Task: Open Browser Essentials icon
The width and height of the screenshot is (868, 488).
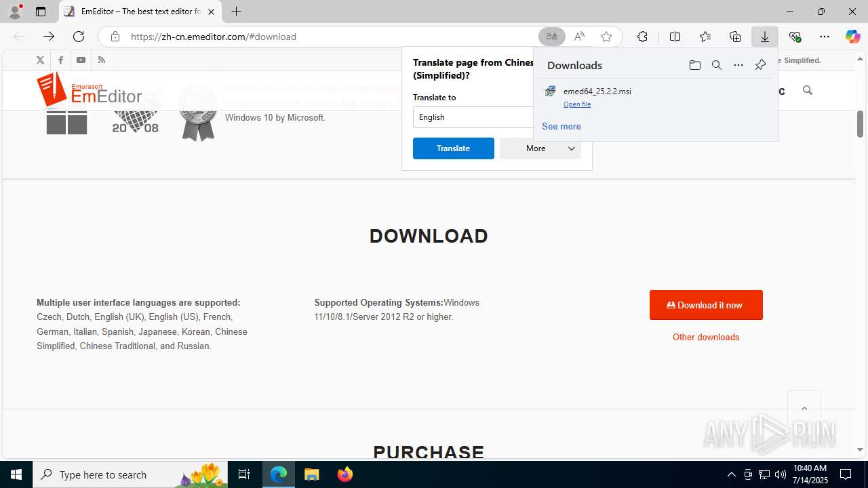Action: tap(795, 37)
